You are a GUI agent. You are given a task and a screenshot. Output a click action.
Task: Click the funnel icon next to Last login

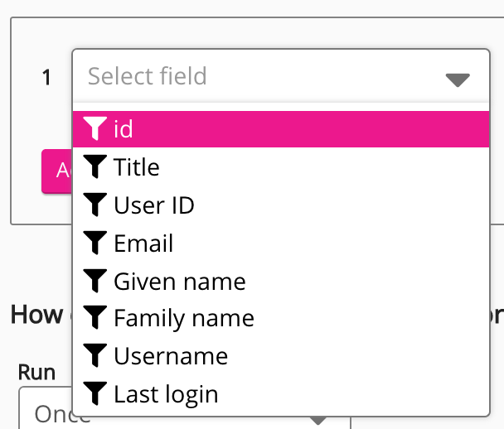click(96, 394)
